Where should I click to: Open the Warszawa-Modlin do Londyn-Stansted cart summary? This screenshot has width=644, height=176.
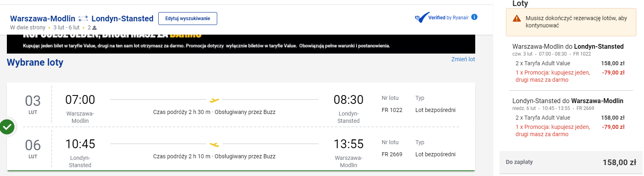568,47
